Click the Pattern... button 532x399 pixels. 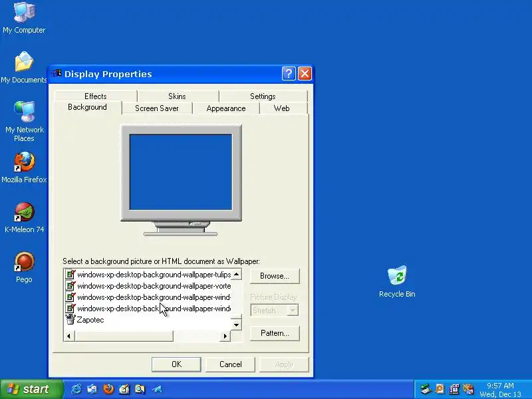(x=275, y=333)
